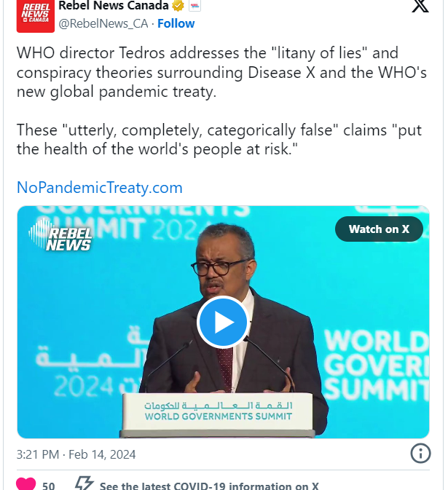Click the Rebel News watermark logo in the video

(60, 235)
